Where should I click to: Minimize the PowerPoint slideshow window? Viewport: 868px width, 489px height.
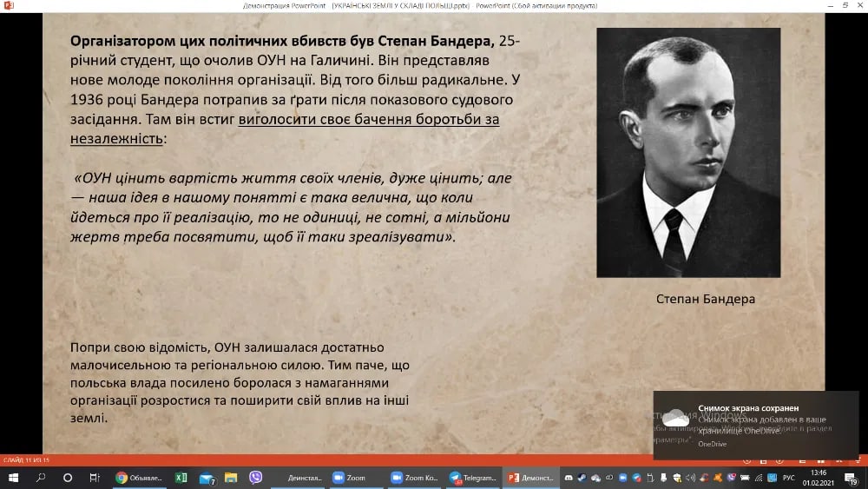(x=830, y=5)
